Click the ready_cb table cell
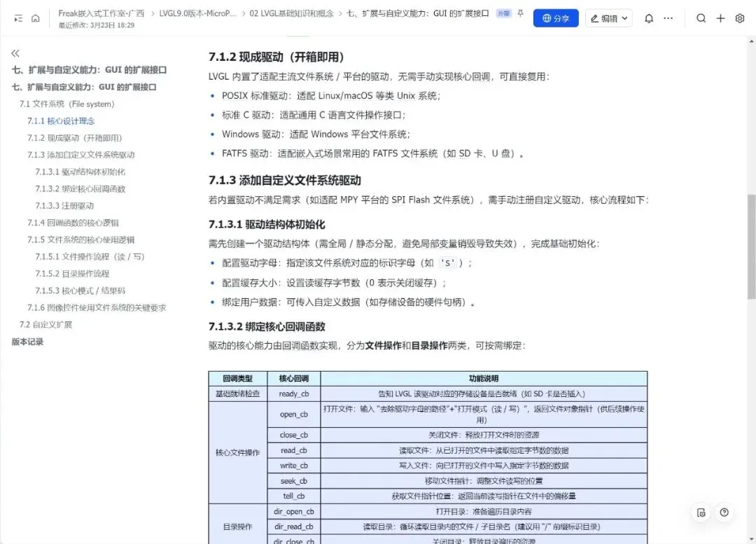756x544 pixels. (293, 394)
